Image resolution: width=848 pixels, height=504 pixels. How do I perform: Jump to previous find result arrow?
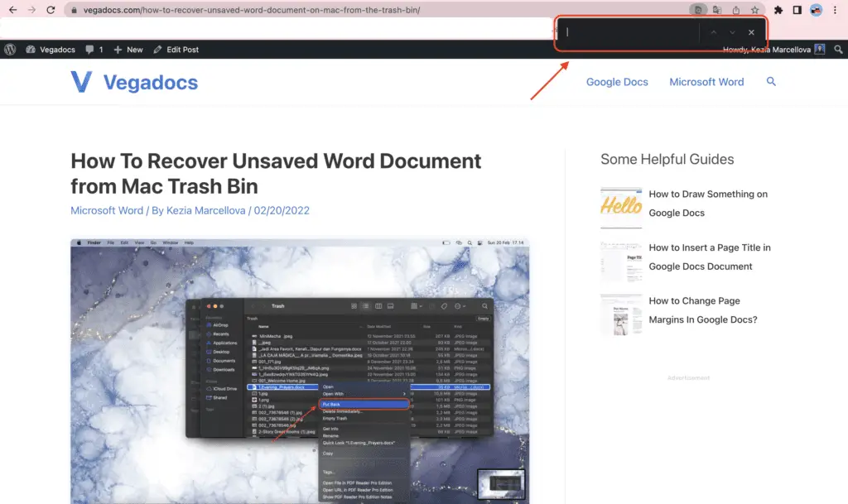coord(714,32)
